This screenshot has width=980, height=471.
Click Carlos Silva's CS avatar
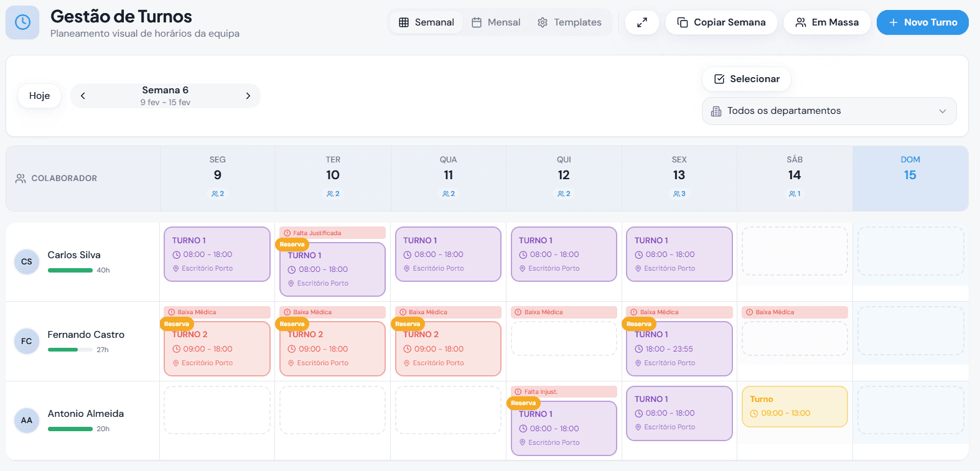27,261
